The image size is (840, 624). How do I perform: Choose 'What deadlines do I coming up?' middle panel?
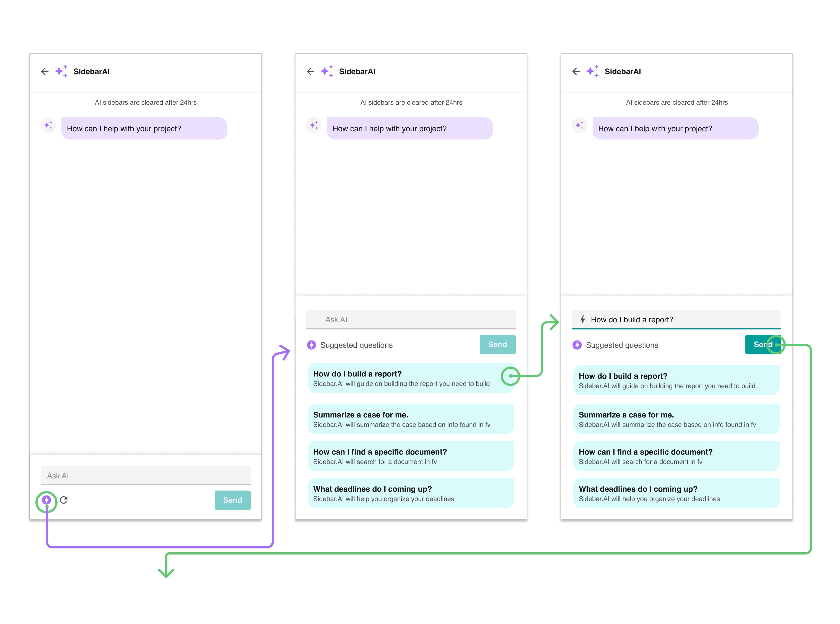pyautogui.click(x=411, y=493)
